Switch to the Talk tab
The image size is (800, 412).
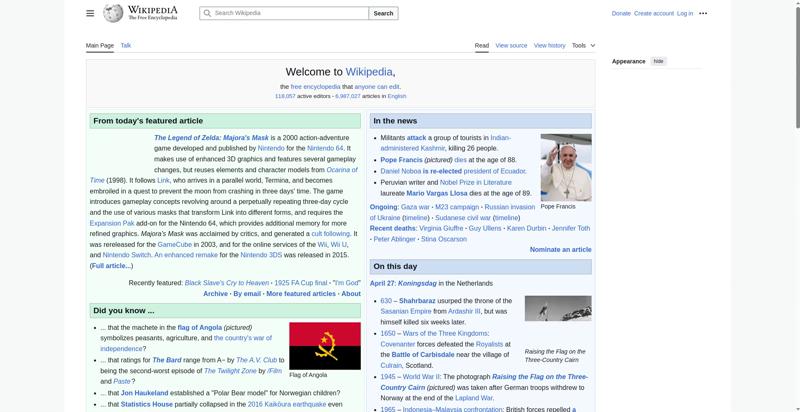tap(126, 45)
